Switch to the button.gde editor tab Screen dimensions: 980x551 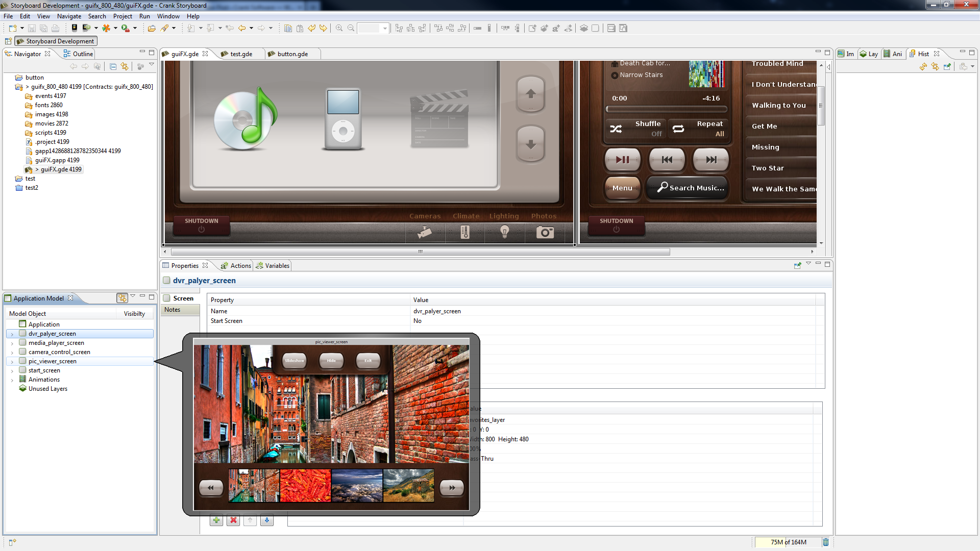292,54
